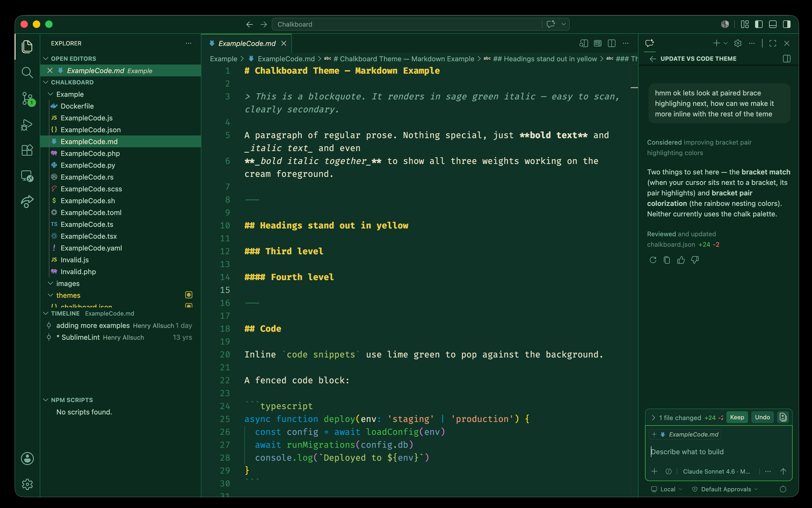
Task: Toggle the colored icon left of Customize Layout
Action: click(725, 24)
